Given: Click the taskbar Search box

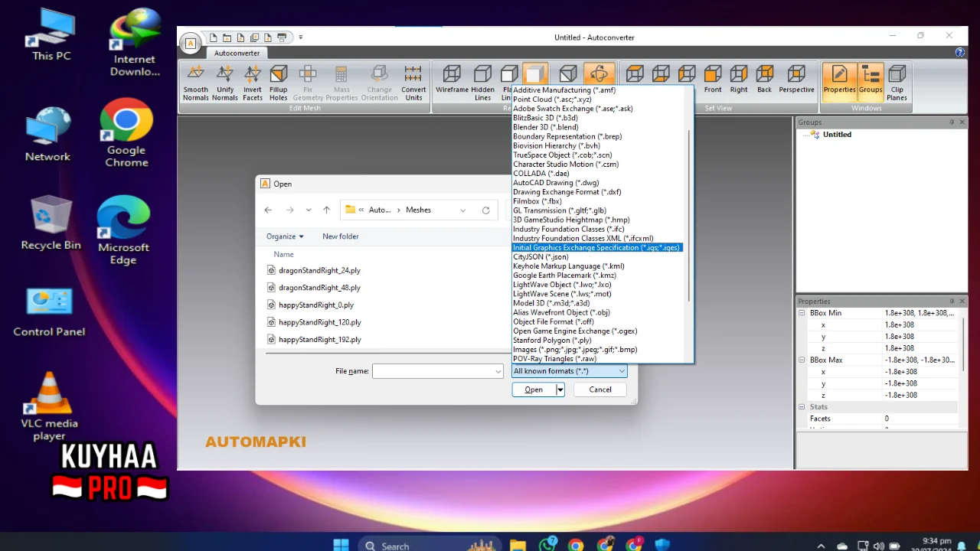Looking at the screenshot, I should click(x=428, y=546).
